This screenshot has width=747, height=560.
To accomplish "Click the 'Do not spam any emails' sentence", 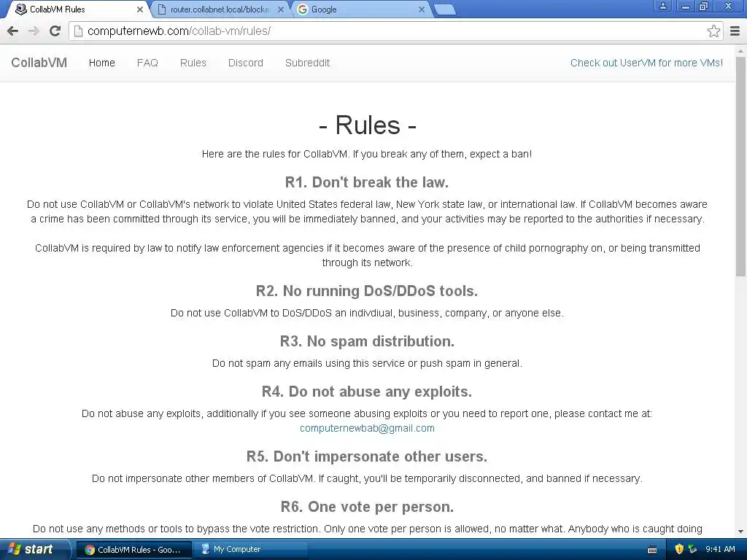I will pyautogui.click(x=367, y=363).
